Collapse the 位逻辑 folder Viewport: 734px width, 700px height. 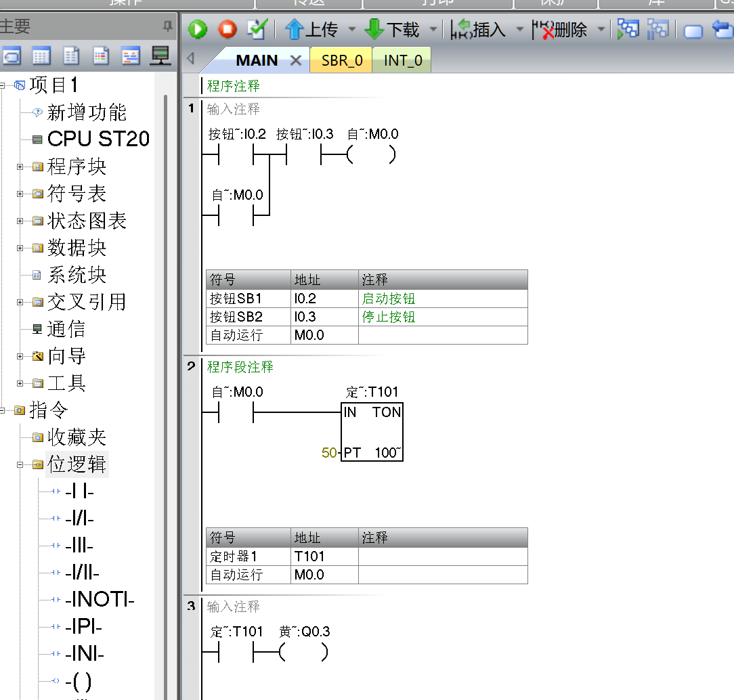point(20,464)
